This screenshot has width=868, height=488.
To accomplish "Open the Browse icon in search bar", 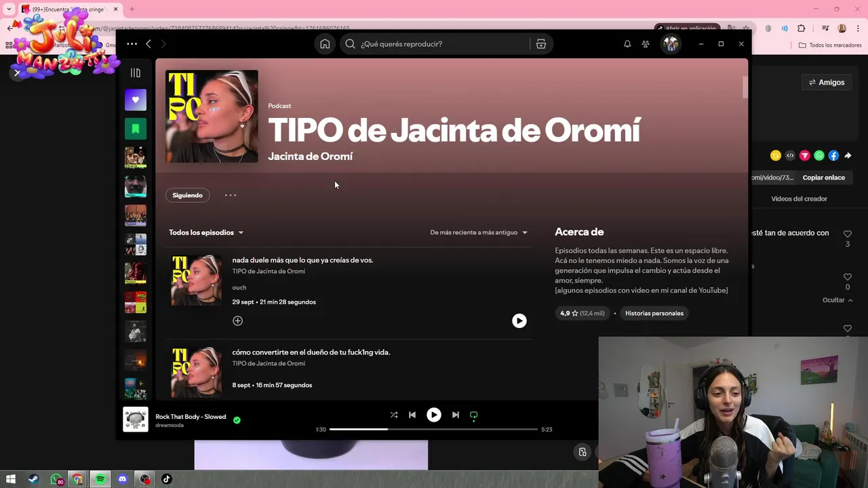I will (540, 44).
